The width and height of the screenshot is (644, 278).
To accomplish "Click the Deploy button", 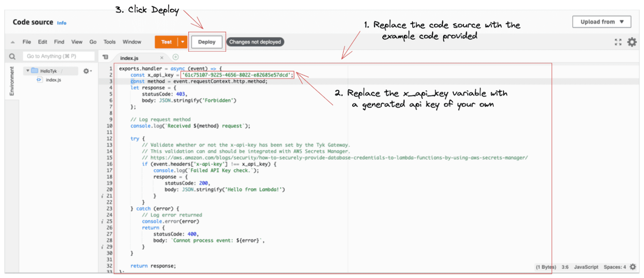I will (206, 42).
